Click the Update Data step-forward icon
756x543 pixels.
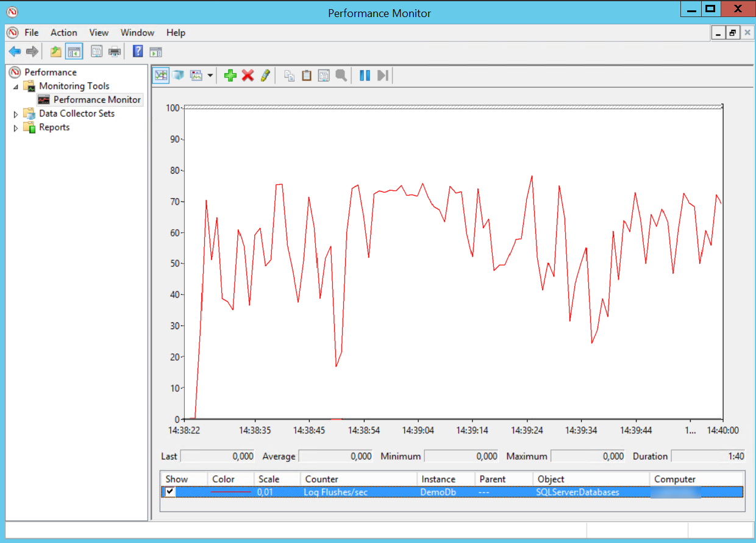382,76
